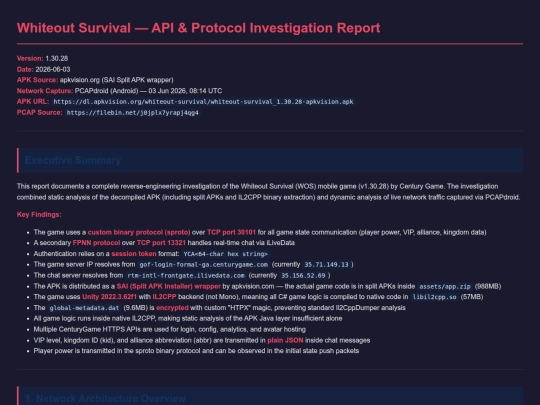Click 'plain JSON' highlighted text

[285, 340]
